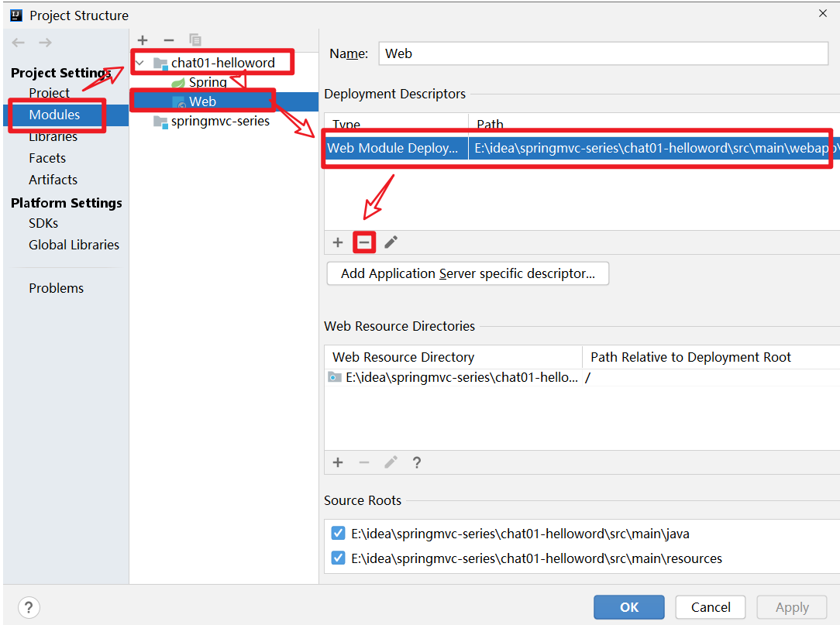This screenshot has width=840, height=625.
Task: Edit the deployment descriptor with pencil icon
Action: point(391,242)
